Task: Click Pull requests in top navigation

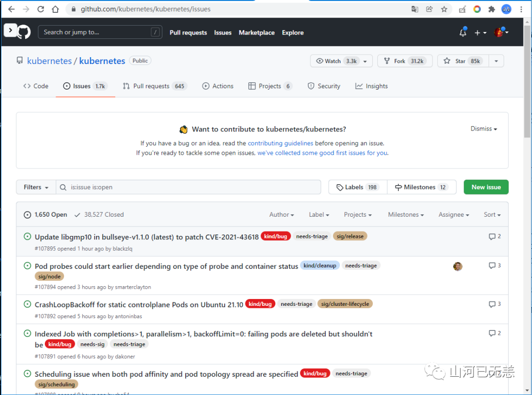Action: click(x=188, y=33)
